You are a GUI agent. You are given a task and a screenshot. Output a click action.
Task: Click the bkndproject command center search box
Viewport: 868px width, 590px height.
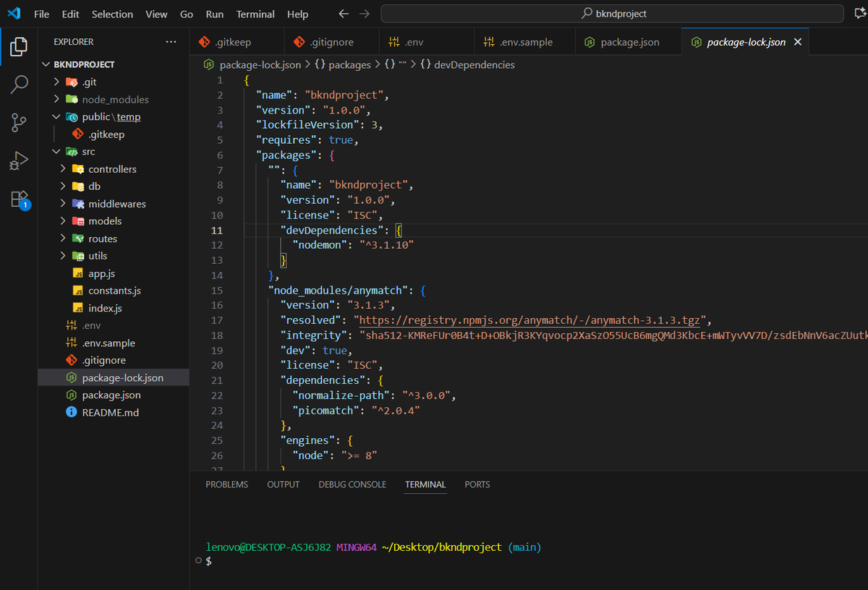point(612,14)
